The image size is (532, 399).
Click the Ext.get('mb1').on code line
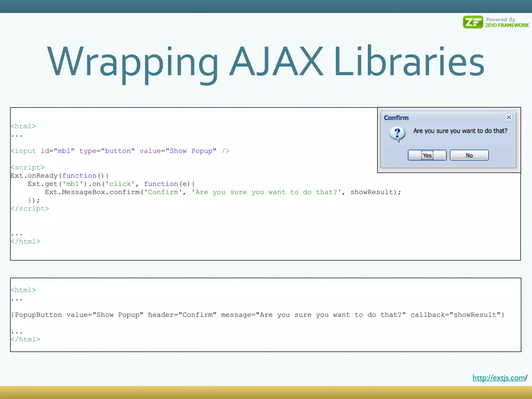coord(111,184)
